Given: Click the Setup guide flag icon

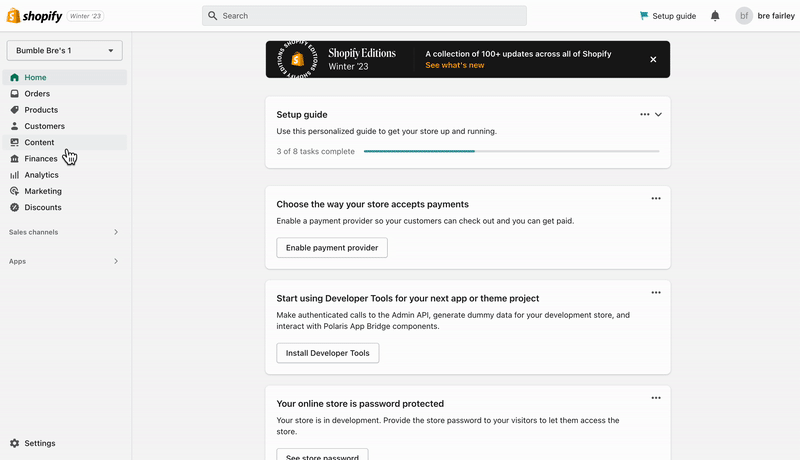Looking at the screenshot, I should [644, 16].
